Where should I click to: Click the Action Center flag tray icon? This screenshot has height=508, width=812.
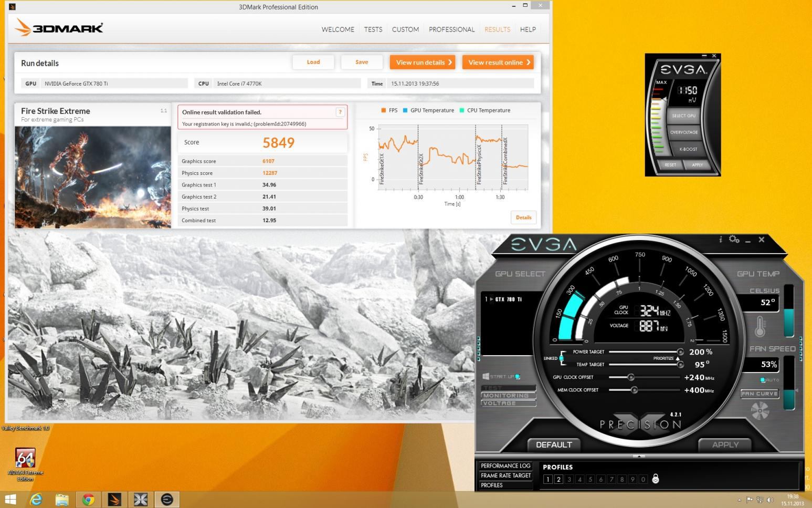tap(750, 500)
